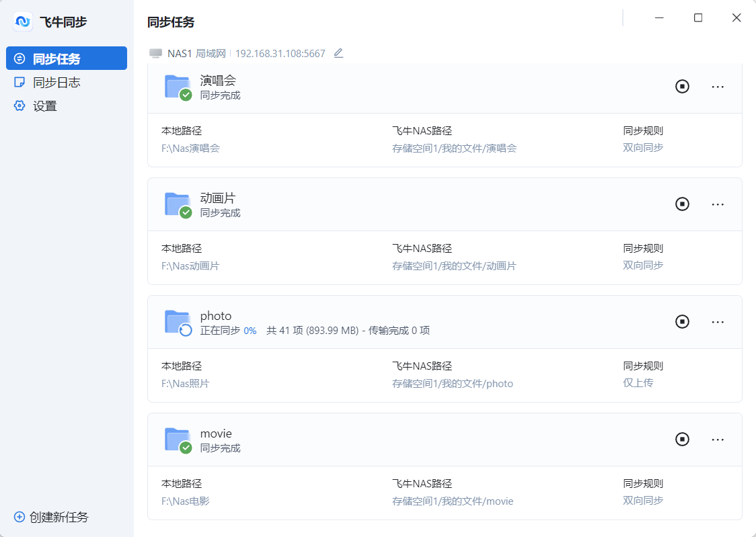
Task: Open more options for 演唱会 task
Action: tap(718, 87)
